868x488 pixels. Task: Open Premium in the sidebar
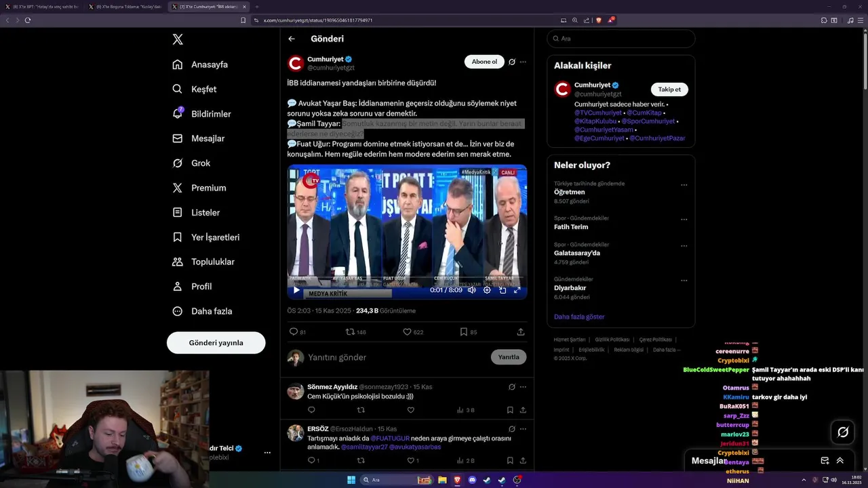(199, 188)
